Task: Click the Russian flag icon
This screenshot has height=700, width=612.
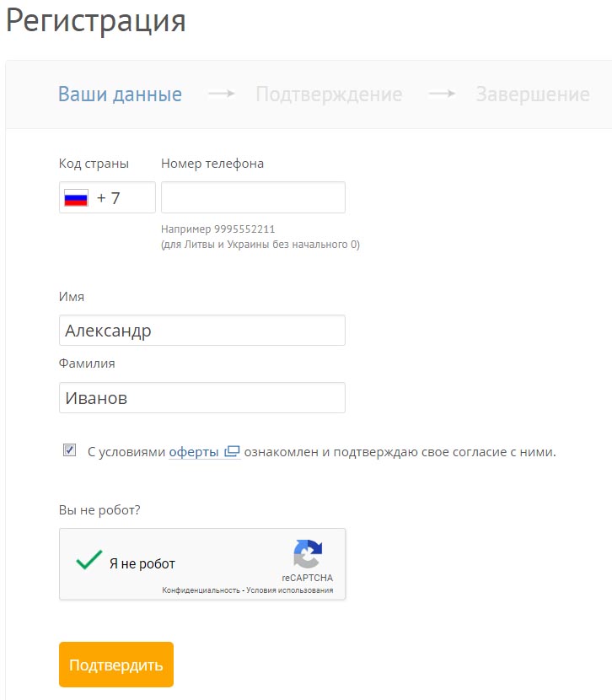Action: (x=76, y=198)
